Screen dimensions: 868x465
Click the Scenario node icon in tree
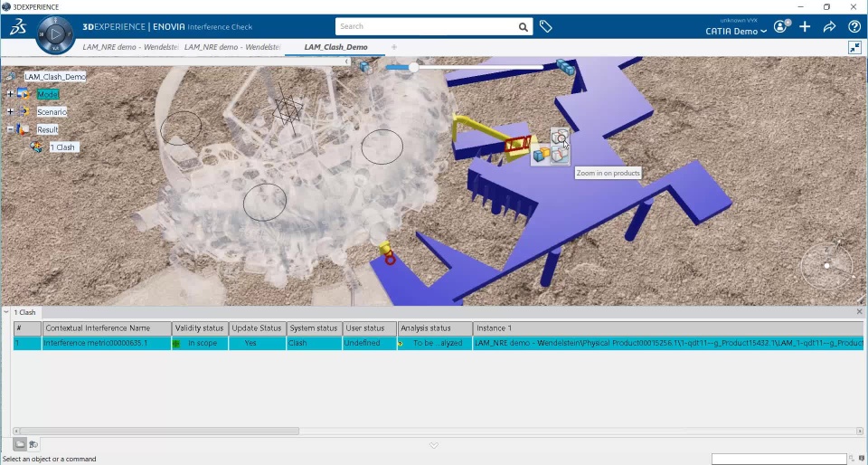24,112
